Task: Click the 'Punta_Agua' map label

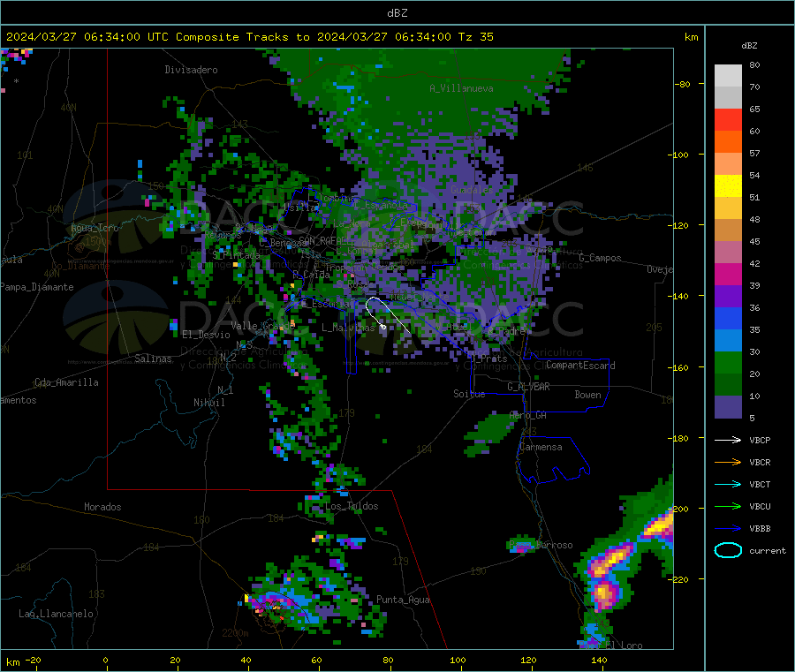Action: [x=403, y=600]
